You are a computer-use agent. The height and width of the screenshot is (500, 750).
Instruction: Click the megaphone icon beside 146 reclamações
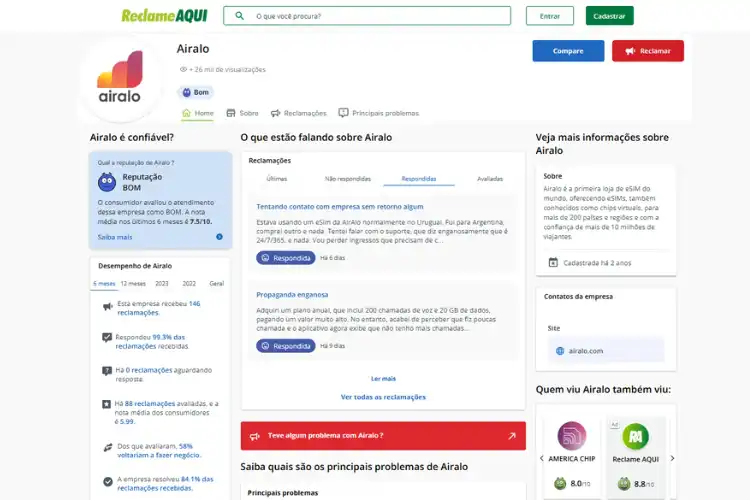click(x=108, y=307)
